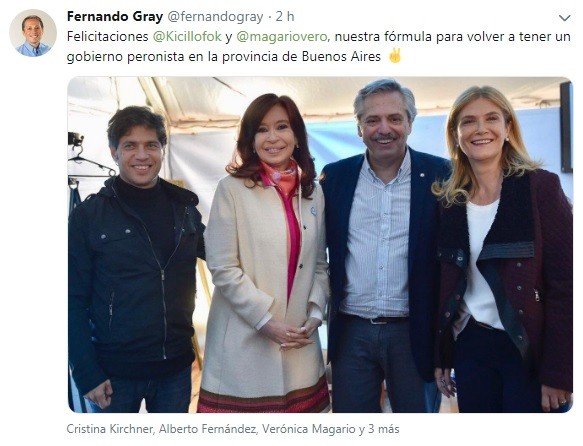Click the man in black zip jacket in photo
The width and height of the screenshot is (583, 446).
click(x=134, y=260)
